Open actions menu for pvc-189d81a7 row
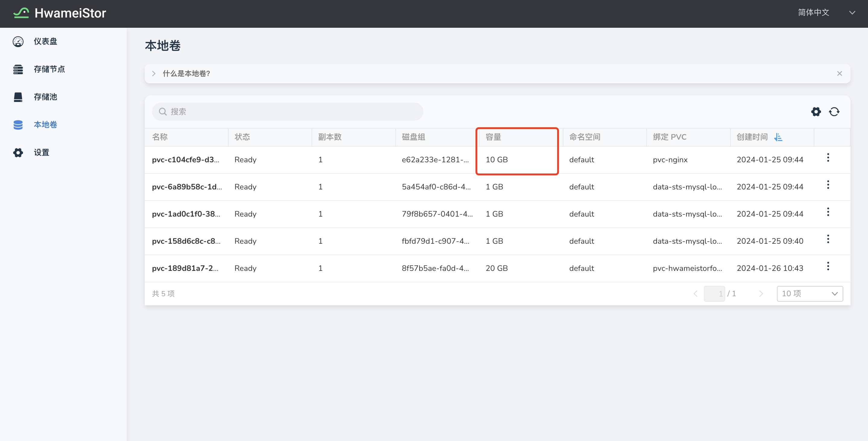Image resolution: width=868 pixels, height=441 pixels. (828, 266)
